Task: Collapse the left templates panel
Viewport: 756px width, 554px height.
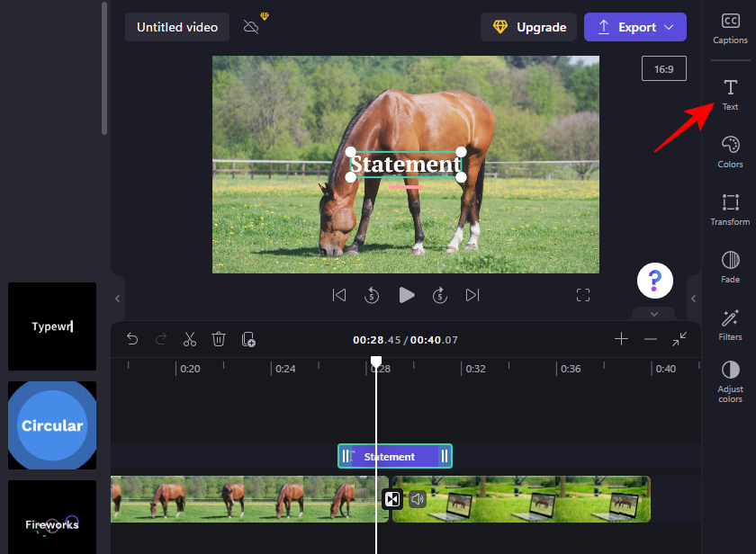Action: click(116, 299)
